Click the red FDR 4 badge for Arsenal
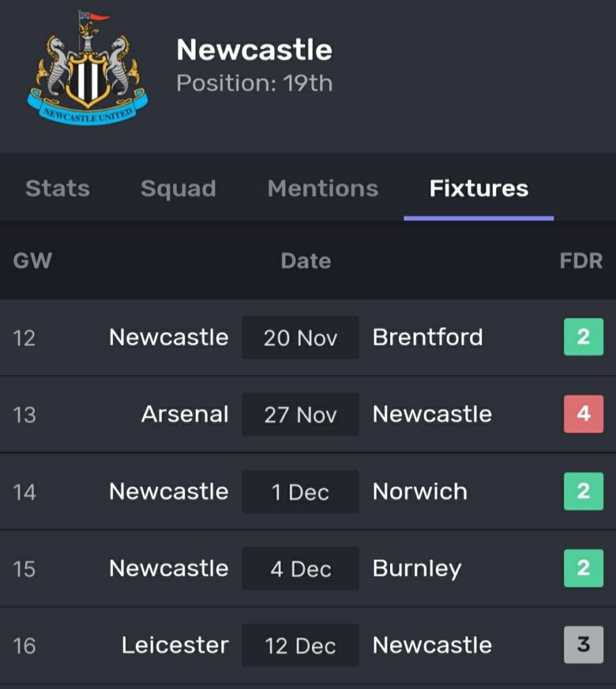The width and height of the screenshot is (616, 689). point(583,414)
